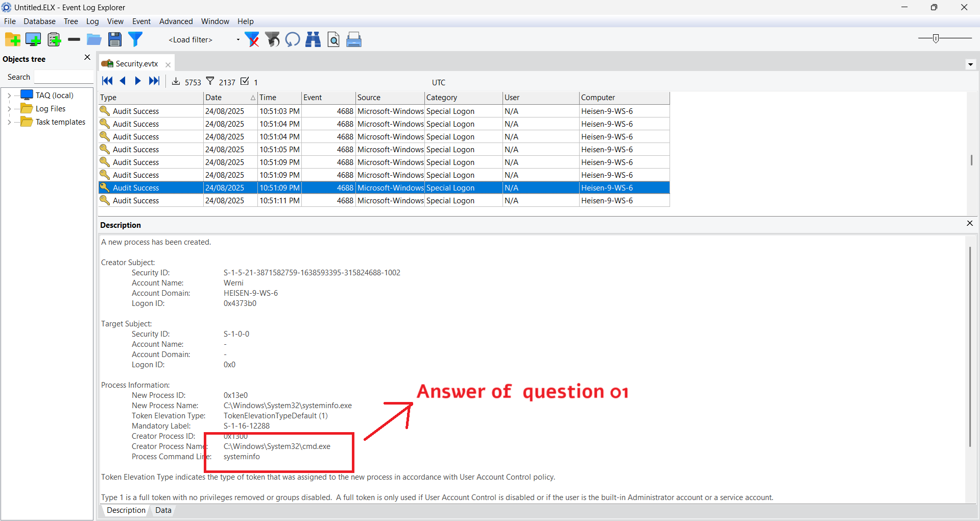
Task: Click the zoom slider handle in toolbar
Action: [936, 39]
